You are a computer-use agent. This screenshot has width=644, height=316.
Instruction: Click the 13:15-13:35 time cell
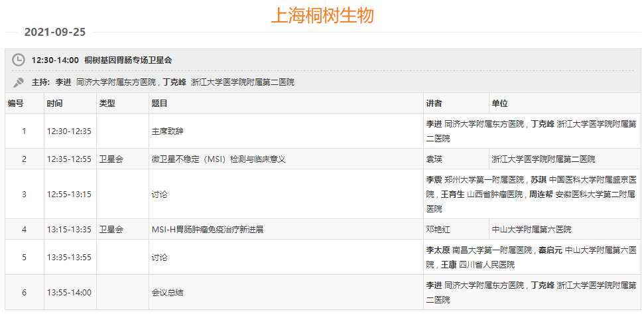click(x=69, y=230)
